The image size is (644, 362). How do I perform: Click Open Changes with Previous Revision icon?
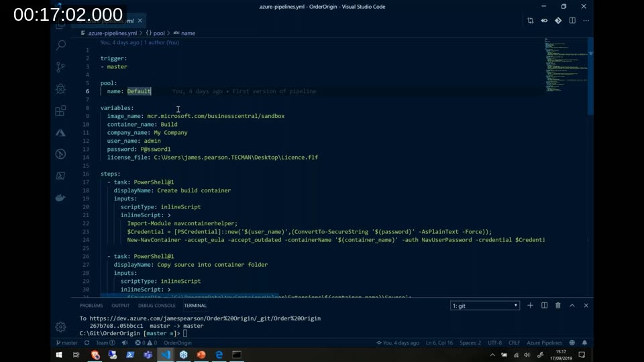click(544, 21)
